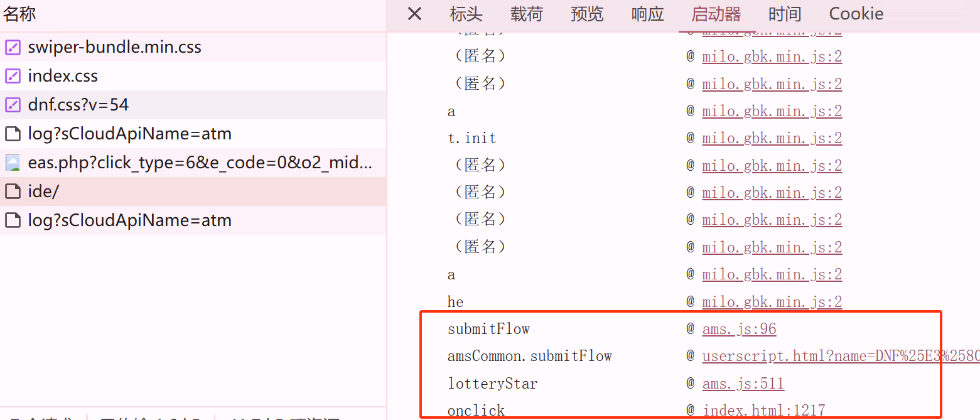Switch to the 标头 tab

pos(466,14)
